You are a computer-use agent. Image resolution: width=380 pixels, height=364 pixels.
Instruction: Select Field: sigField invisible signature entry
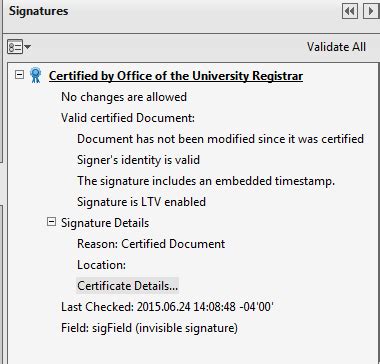tap(149, 328)
